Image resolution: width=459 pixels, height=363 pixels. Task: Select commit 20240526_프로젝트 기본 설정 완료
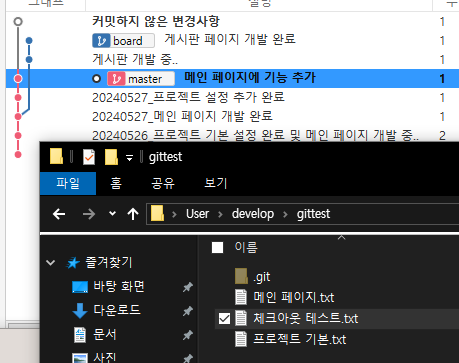[x=255, y=136]
